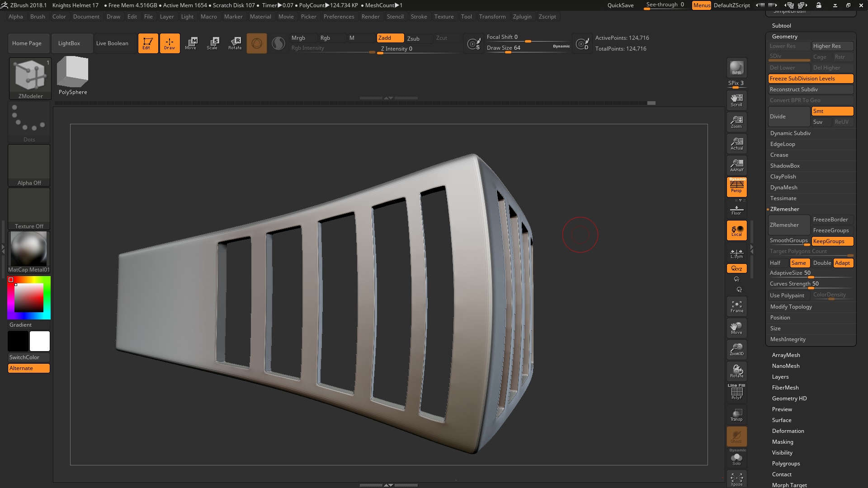Click the Frame mesh icon
The width and height of the screenshot is (868, 488).
click(x=736, y=306)
